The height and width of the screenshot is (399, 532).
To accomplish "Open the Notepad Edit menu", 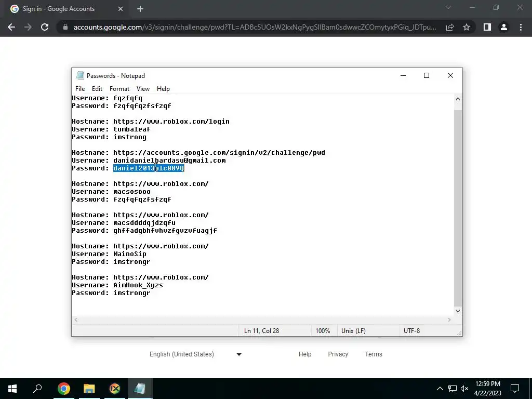I will tap(97, 88).
